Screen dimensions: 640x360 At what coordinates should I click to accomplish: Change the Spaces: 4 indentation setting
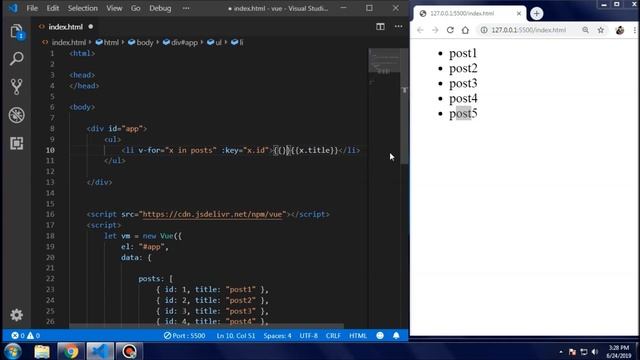point(277,336)
